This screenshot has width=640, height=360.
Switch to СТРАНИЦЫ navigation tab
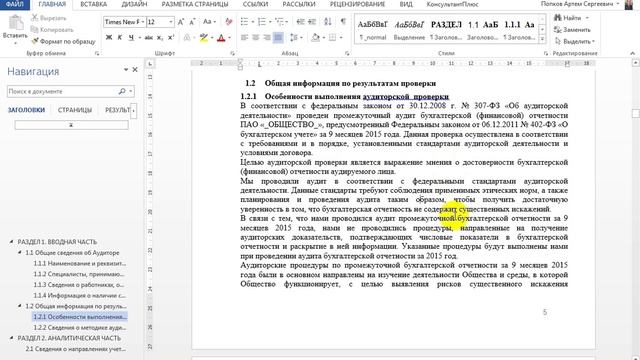pos(75,110)
